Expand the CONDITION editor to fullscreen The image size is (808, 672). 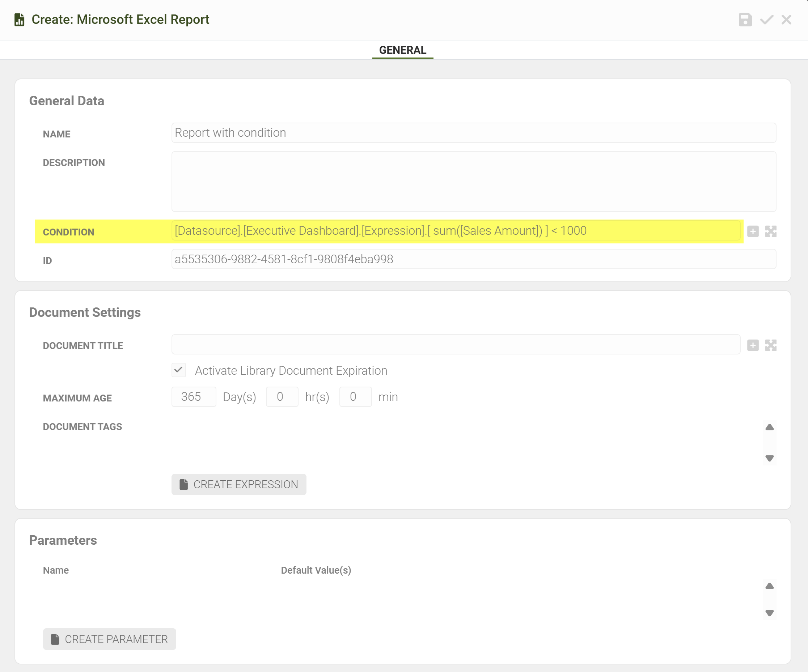[771, 231]
